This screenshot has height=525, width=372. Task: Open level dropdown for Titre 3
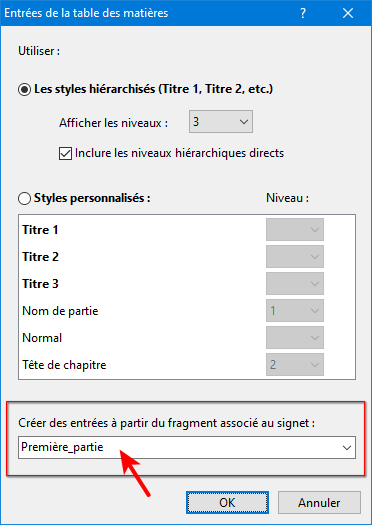295,284
